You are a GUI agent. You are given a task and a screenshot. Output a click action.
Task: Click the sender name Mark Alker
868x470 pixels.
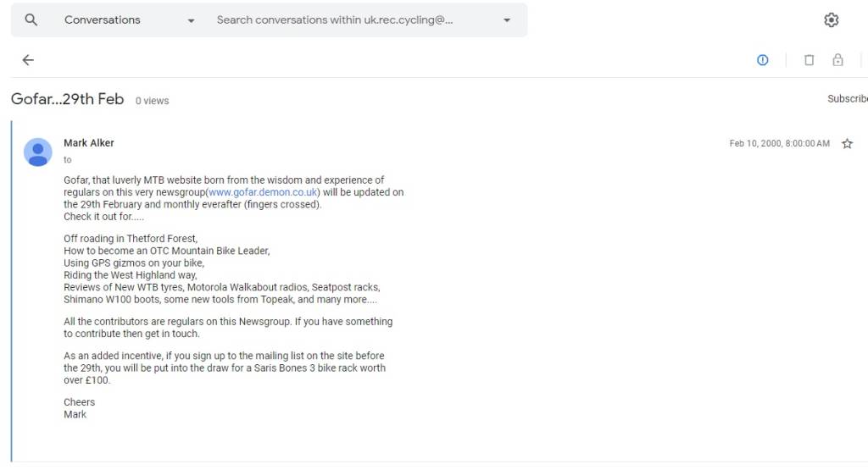[89, 143]
